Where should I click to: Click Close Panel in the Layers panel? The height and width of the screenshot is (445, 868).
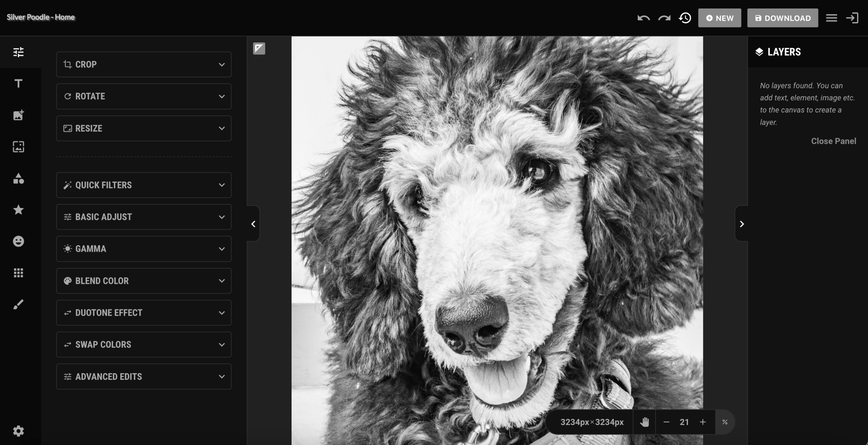coord(834,141)
